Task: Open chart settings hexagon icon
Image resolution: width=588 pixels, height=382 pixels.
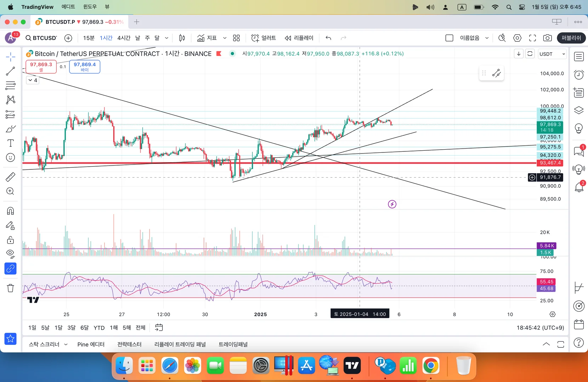Action: click(517, 38)
